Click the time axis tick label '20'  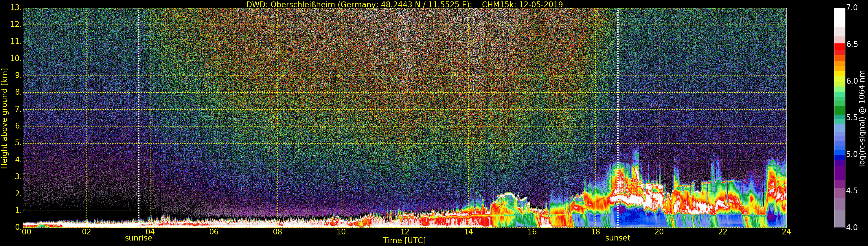click(659, 232)
